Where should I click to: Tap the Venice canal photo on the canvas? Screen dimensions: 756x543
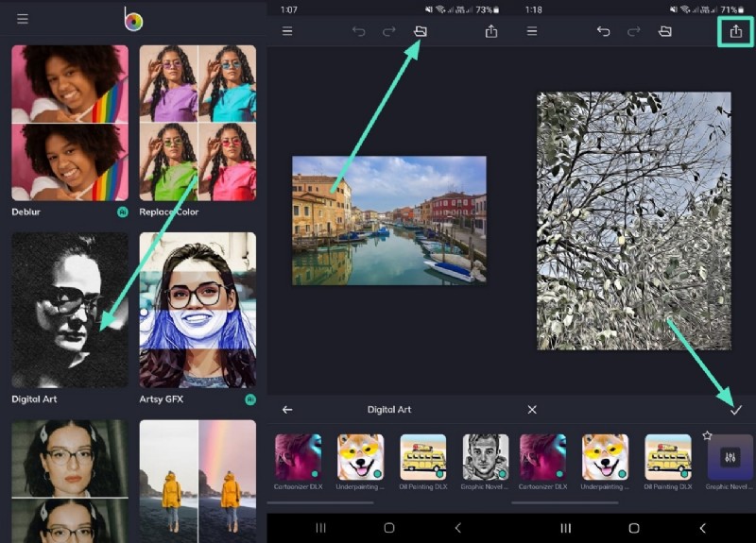point(389,220)
